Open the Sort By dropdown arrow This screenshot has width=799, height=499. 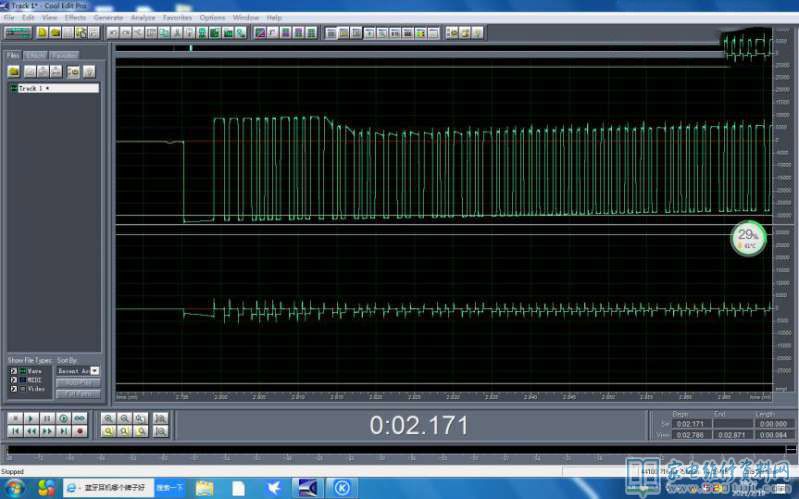[x=95, y=371]
